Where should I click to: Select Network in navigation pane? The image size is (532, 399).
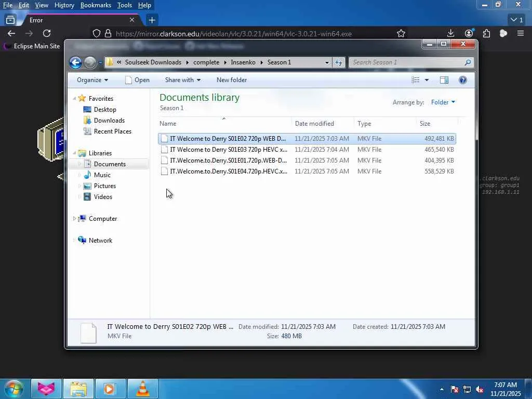pyautogui.click(x=100, y=240)
